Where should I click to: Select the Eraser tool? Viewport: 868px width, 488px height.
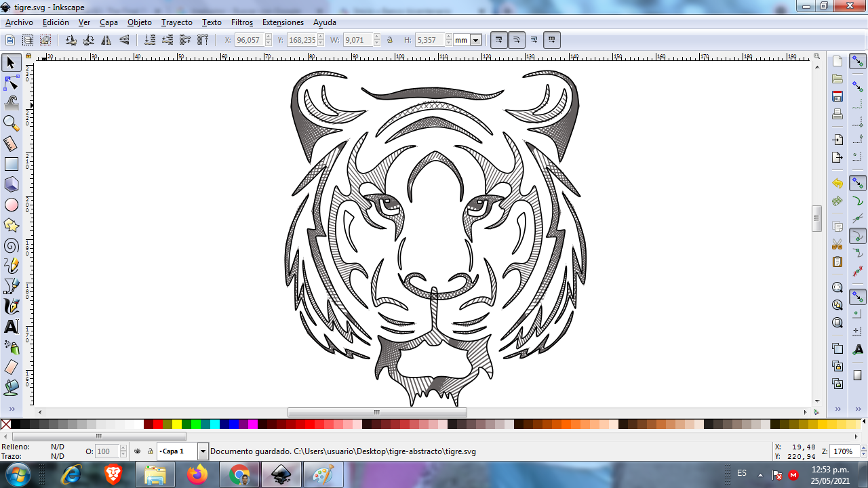[11, 367]
